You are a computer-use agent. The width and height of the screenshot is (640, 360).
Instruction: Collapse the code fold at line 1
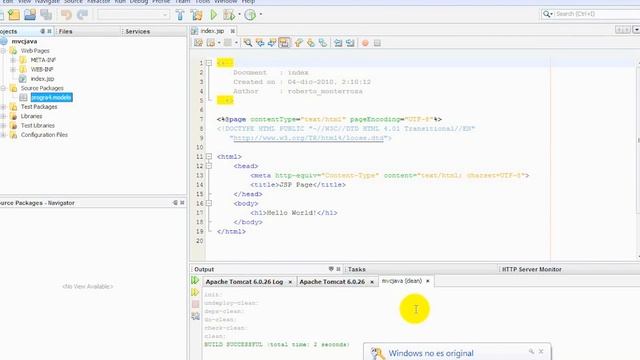click(209, 63)
